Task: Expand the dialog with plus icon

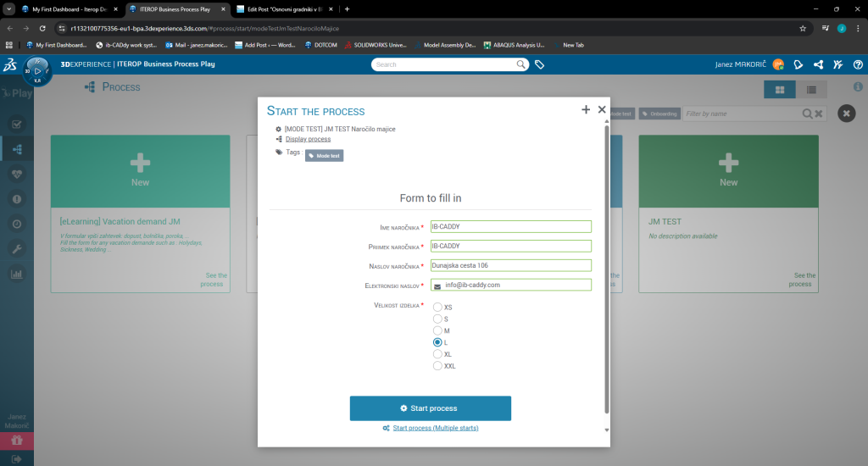Action: click(x=585, y=110)
